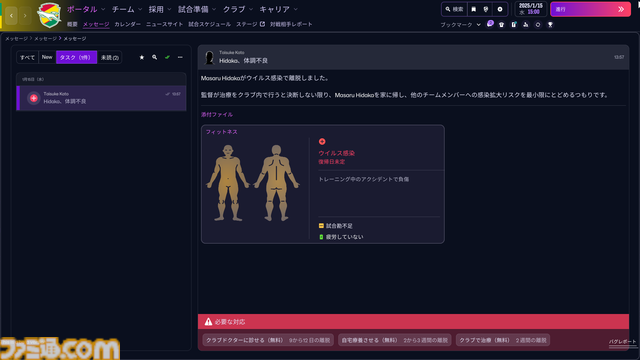This screenshot has height=360, width=640.
Task: Click the red injury cross icon above ウイルス感染
Action: pos(322,142)
